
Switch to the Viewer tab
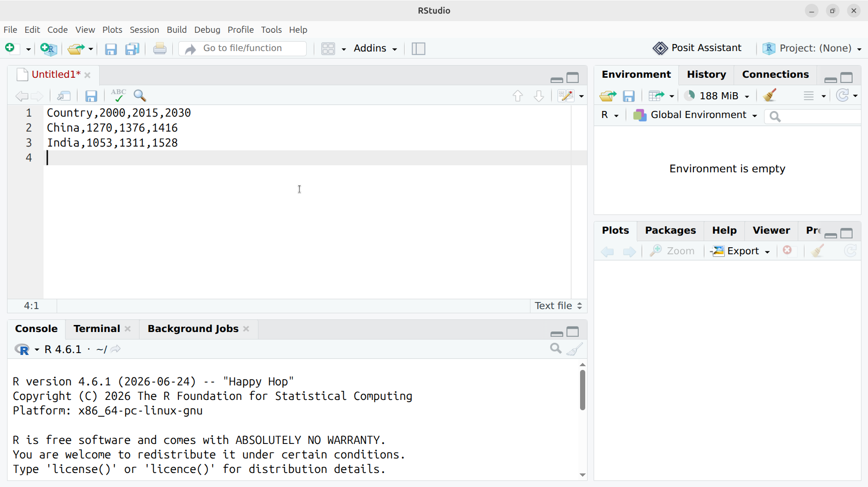771,230
